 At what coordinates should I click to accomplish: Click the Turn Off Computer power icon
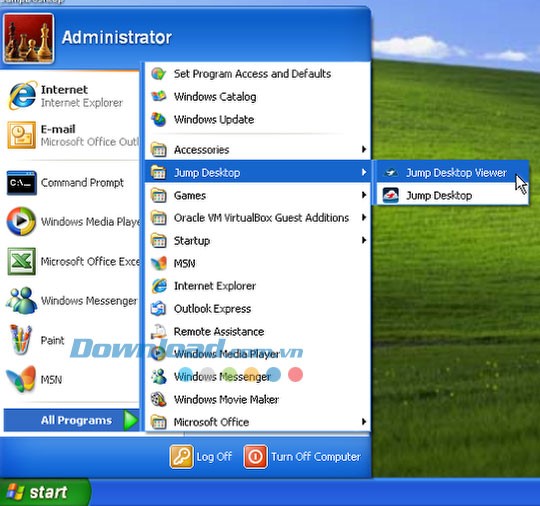click(255, 456)
